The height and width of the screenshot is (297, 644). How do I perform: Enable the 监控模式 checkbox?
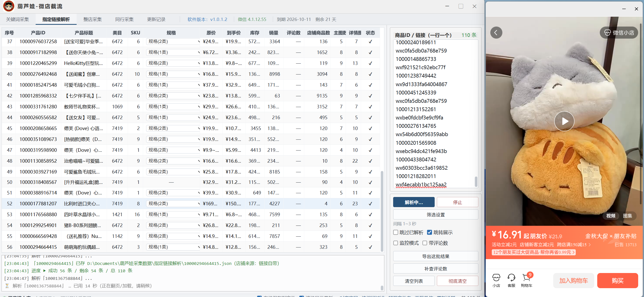[x=396, y=243]
